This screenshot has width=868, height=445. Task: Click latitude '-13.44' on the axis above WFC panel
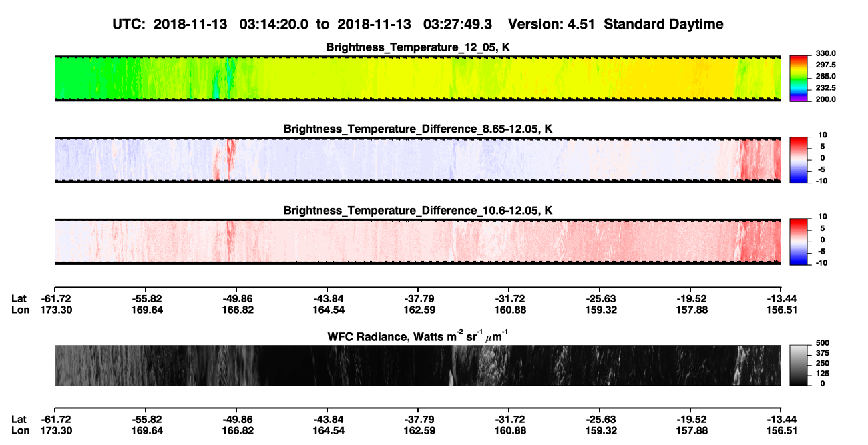click(x=781, y=298)
